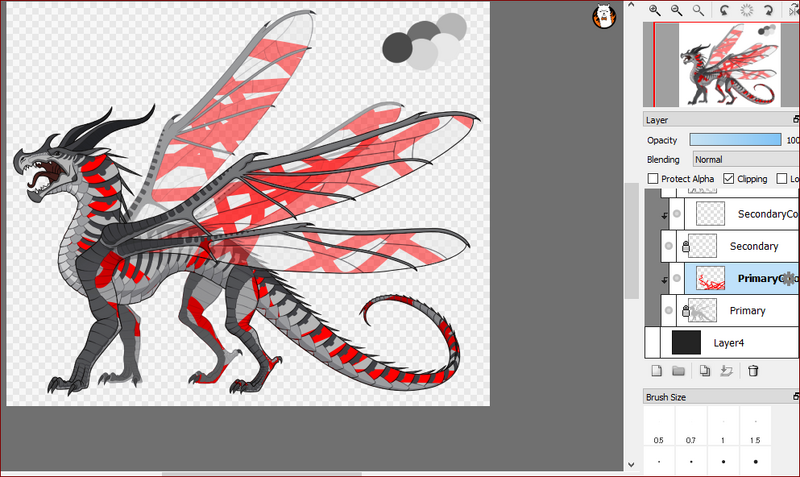Click the zoom out magnifier icon
The width and height of the screenshot is (800, 477).
[677, 10]
